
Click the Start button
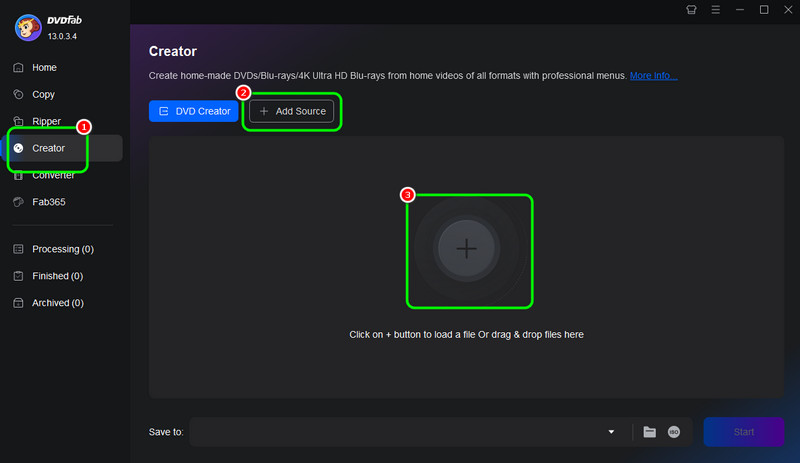coord(744,432)
